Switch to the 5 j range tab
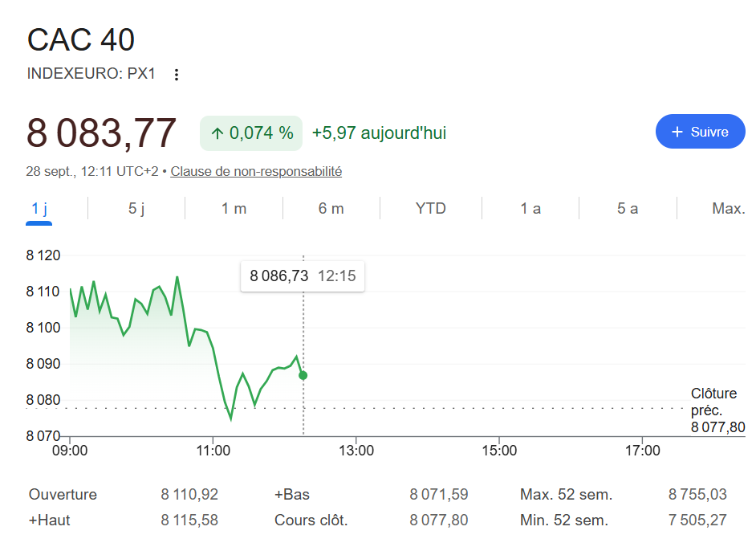The image size is (756, 547). (x=136, y=209)
